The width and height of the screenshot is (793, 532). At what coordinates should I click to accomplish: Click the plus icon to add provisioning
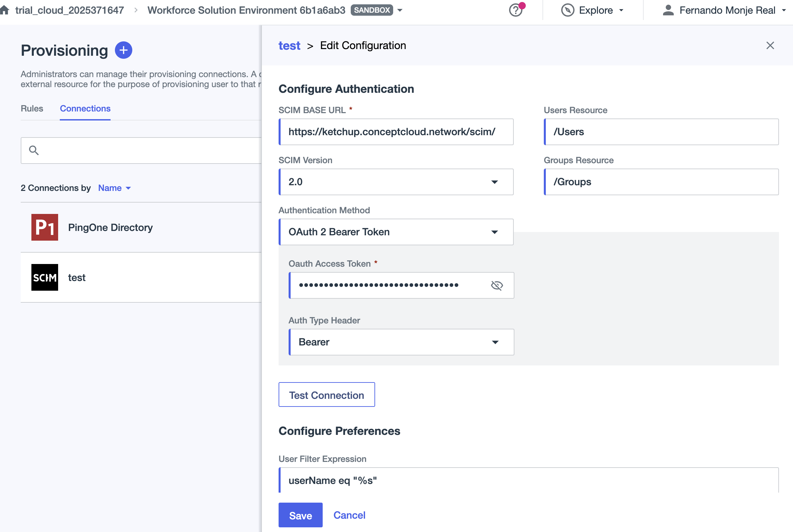(123, 50)
